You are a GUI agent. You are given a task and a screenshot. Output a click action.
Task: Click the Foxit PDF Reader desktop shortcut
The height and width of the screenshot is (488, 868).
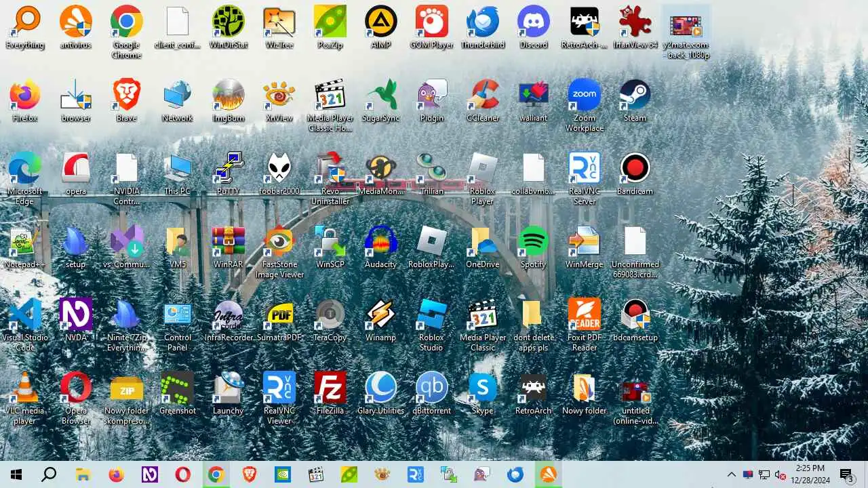(x=585, y=325)
